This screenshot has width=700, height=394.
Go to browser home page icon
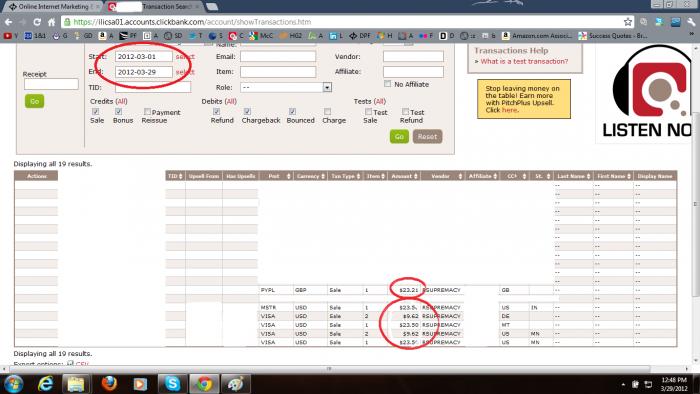coord(52,22)
